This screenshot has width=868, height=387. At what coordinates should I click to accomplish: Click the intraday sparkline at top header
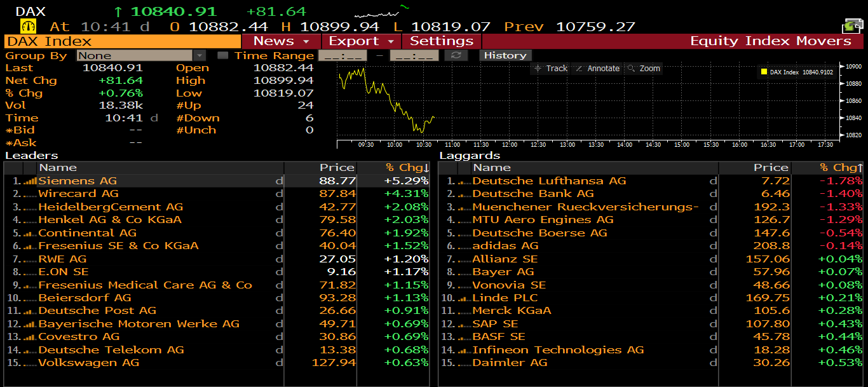(382, 11)
